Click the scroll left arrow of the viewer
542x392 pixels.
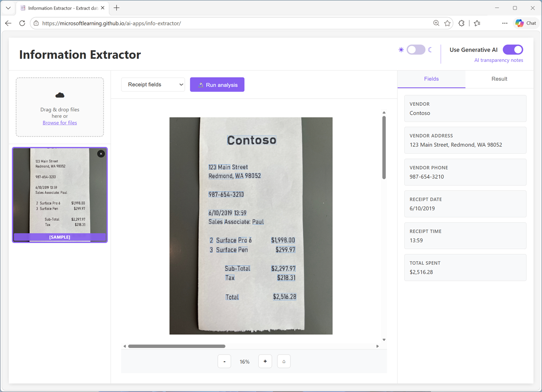click(125, 346)
